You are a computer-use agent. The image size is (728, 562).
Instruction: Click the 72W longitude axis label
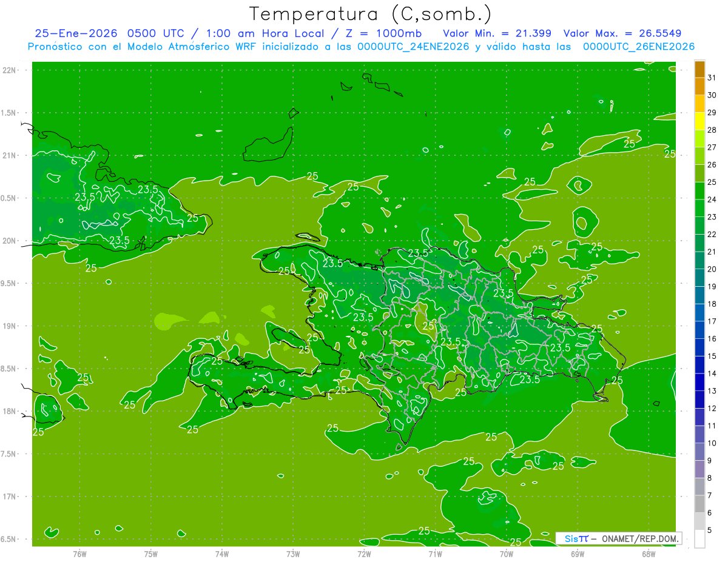364,554
